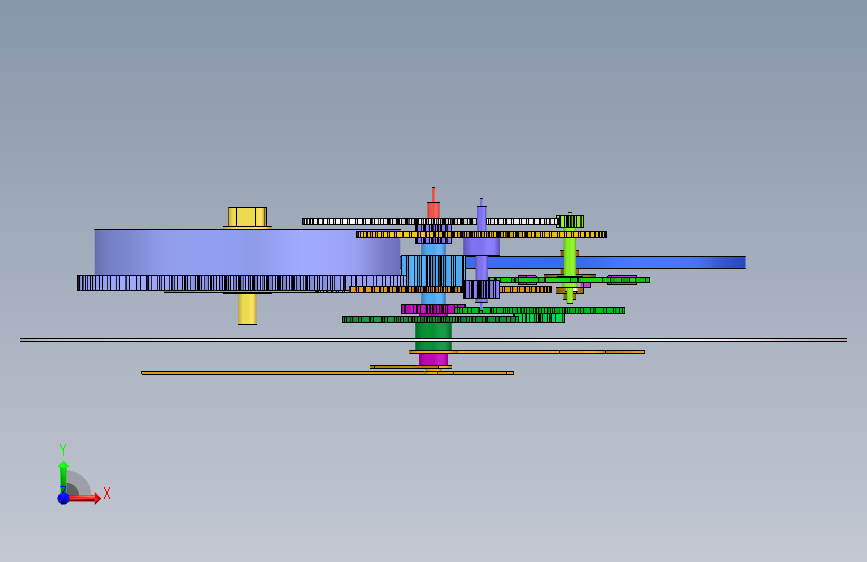Image resolution: width=867 pixels, height=562 pixels.
Task: Select the dark green hub on the center shaft
Action: pyautogui.click(x=434, y=337)
